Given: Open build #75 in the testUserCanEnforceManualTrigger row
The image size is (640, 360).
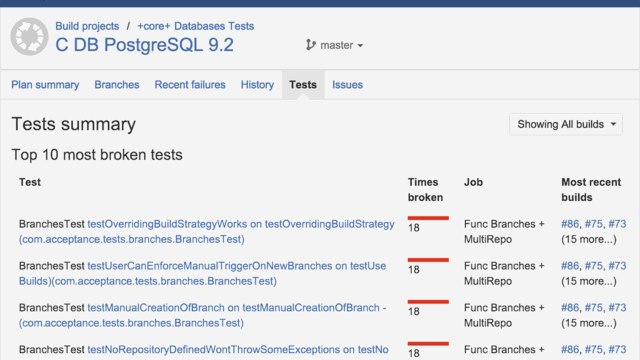Looking at the screenshot, I should pyautogui.click(x=593, y=266).
